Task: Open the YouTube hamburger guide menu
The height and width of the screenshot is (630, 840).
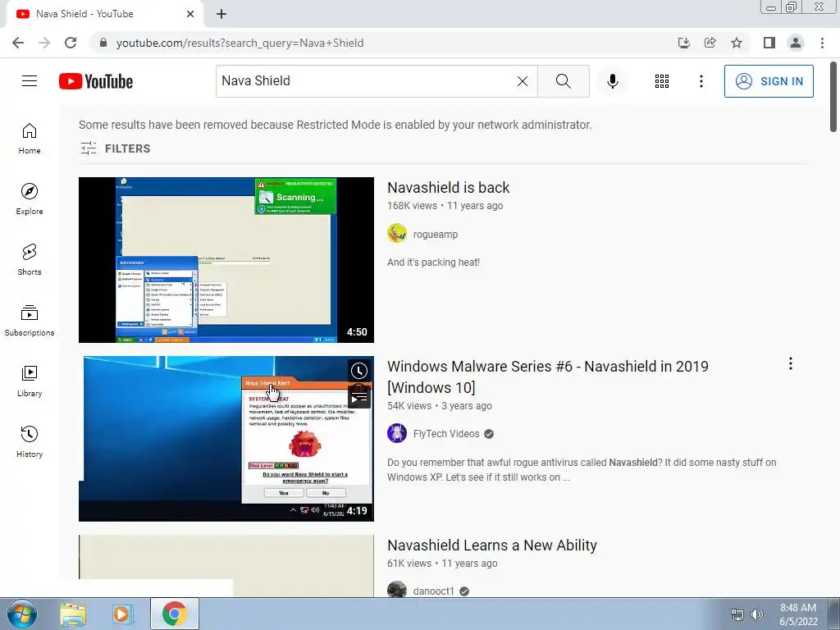Action: pyautogui.click(x=30, y=81)
